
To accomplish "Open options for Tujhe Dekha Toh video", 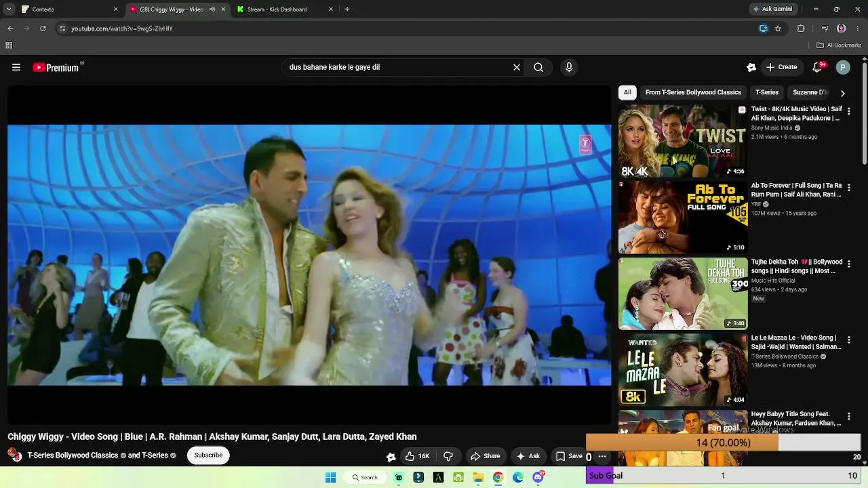I will tap(848, 264).
